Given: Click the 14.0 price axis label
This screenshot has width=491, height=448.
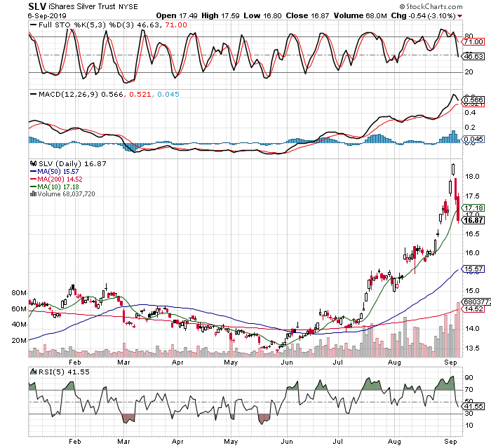Looking at the screenshot, I should (x=472, y=329).
